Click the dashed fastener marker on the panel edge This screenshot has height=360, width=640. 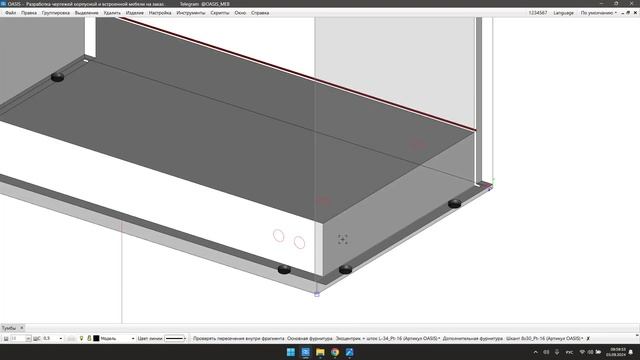click(x=342, y=239)
